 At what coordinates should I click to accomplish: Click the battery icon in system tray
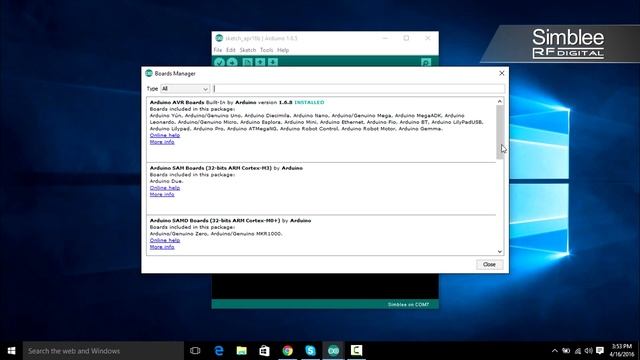(x=566, y=351)
